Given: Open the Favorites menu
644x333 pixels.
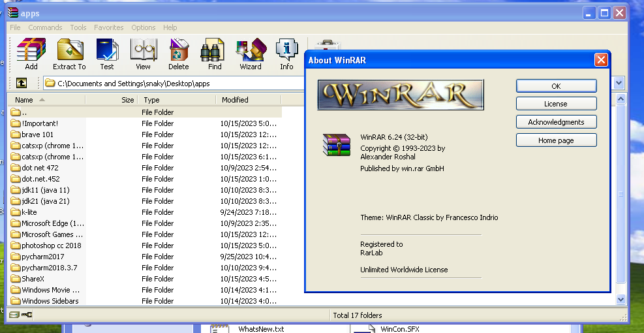Looking at the screenshot, I should coord(109,27).
